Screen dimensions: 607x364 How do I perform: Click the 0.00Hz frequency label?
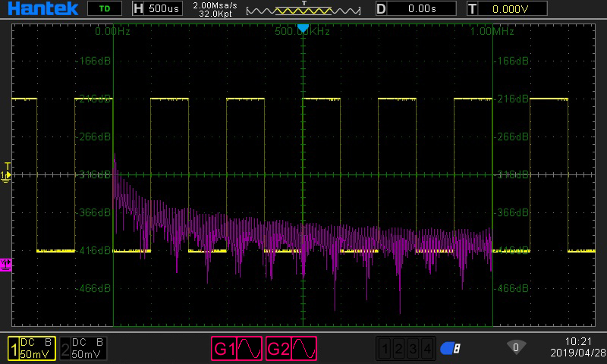tap(112, 31)
